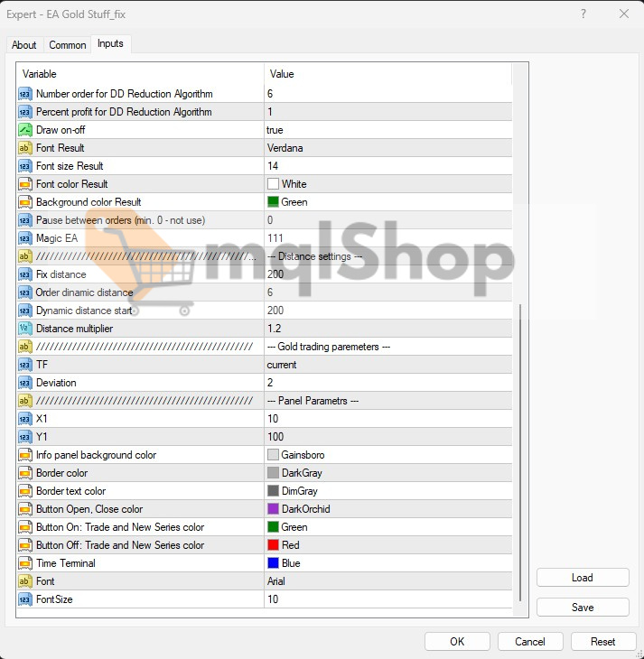Click the Load button

coord(583,578)
